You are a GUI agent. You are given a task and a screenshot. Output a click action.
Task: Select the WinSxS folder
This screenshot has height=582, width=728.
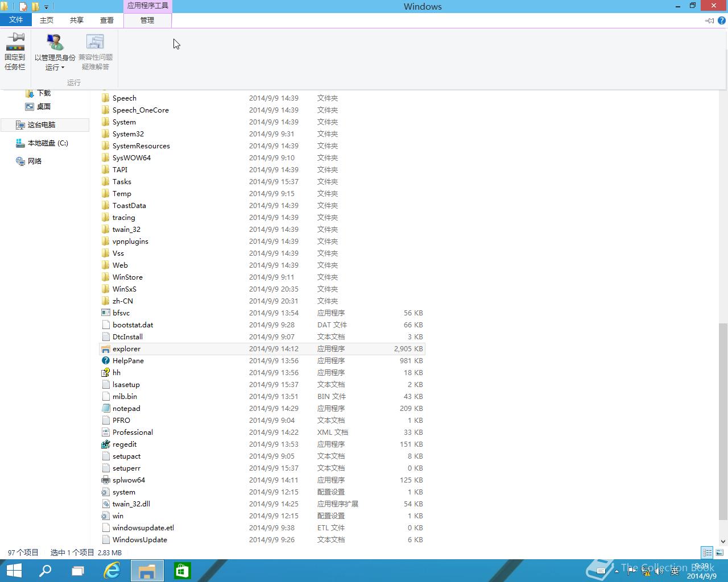point(262,289)
